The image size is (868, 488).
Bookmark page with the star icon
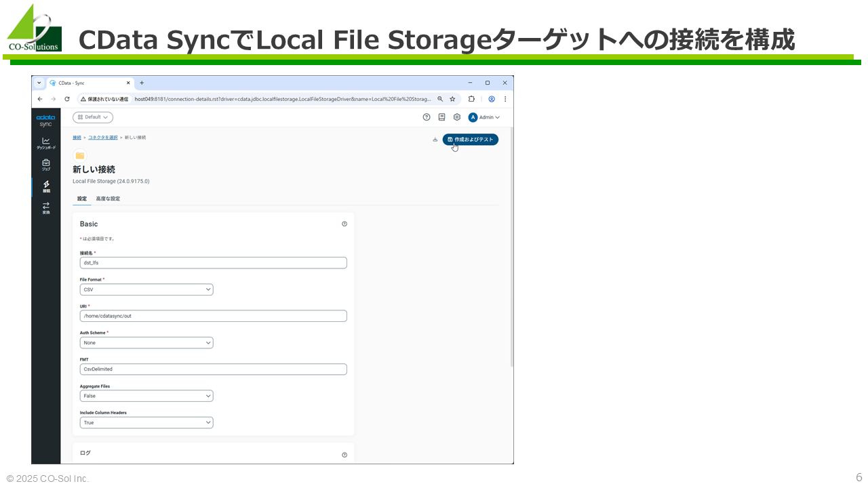pyautogui.click(x=452, y=99)
